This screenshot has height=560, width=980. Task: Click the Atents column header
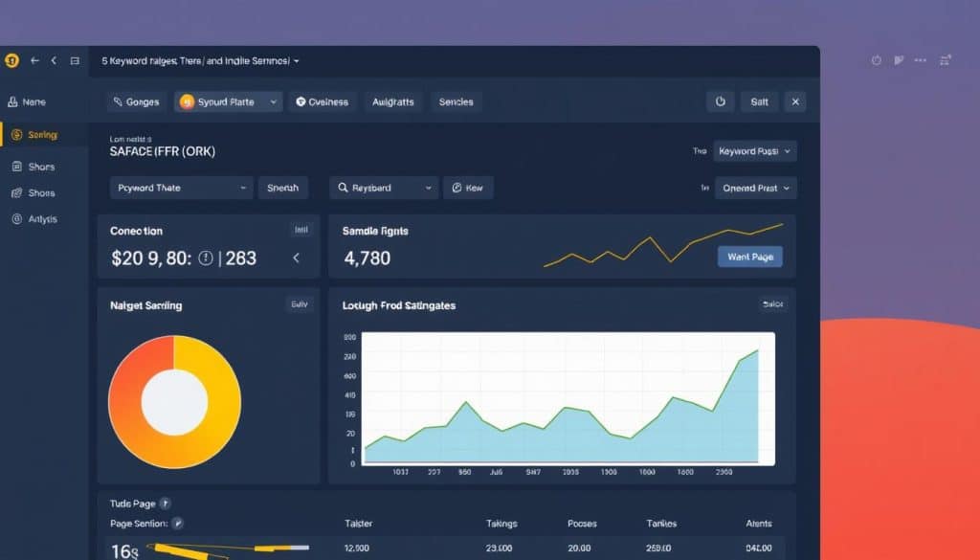point(759,524)
